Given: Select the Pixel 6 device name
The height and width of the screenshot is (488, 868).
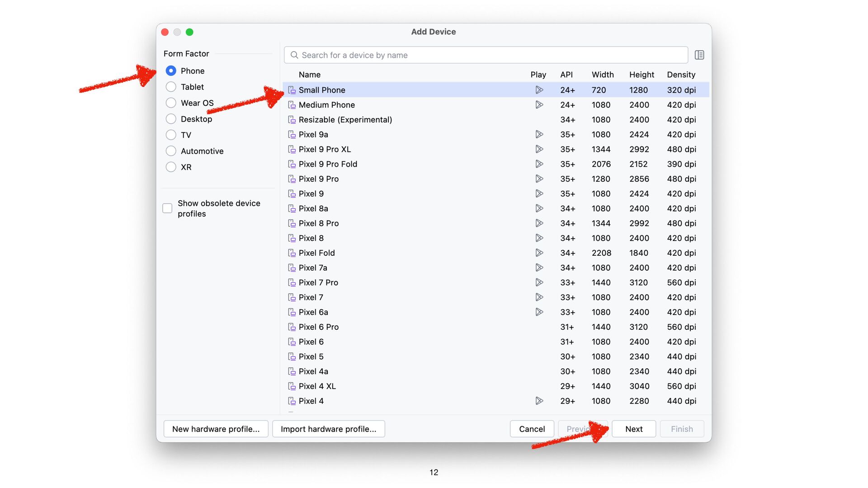Looking at the screenshot, I should tap(311, 342).
